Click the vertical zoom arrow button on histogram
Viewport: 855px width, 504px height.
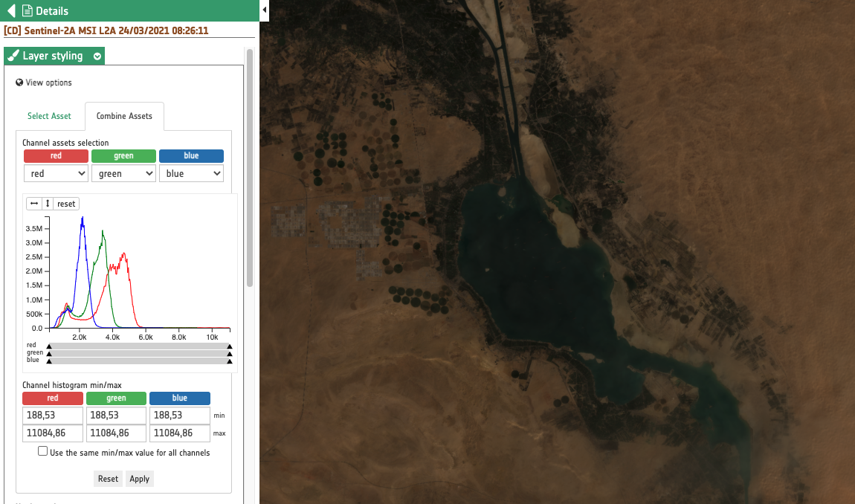[48, 204]
